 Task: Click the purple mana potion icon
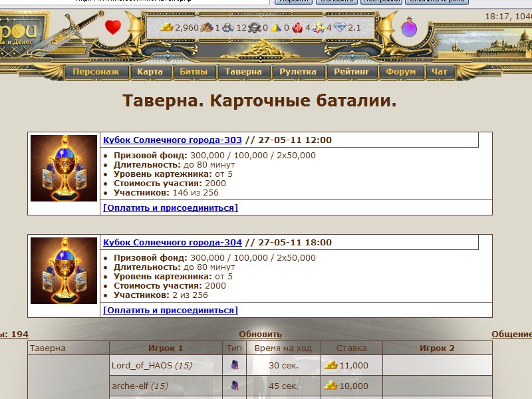coord(409,27)
